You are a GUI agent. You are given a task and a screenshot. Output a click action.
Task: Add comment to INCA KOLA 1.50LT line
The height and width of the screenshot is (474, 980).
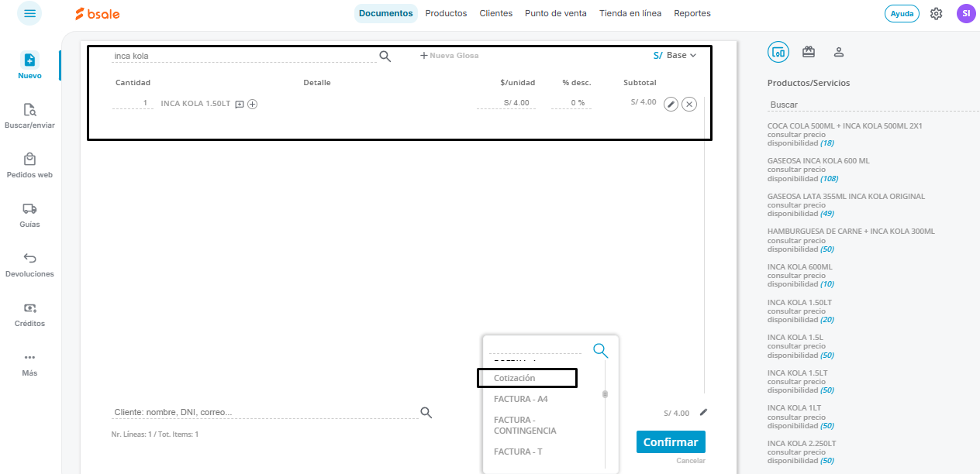[x=240, y=104]
